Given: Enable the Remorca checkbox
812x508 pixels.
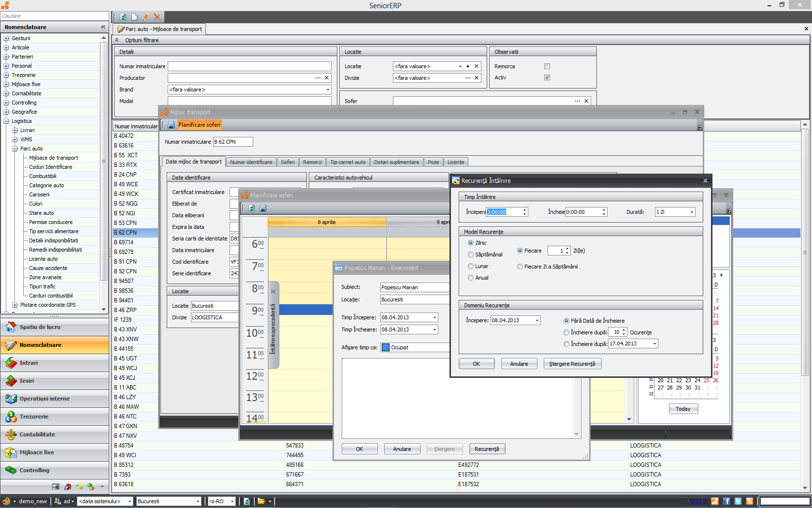Looking at the screenshot, I should point(547,66).
